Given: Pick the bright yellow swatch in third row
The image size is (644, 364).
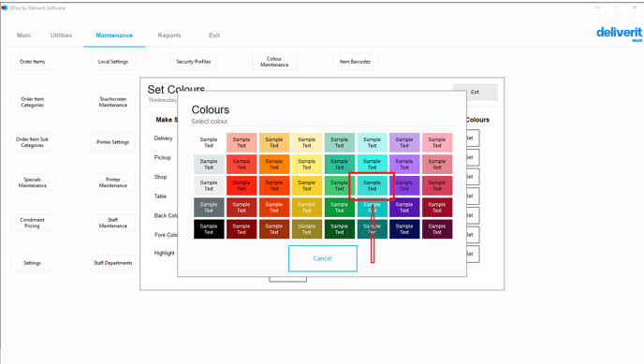Looking at the screenshot, I should tap(307, 186).
